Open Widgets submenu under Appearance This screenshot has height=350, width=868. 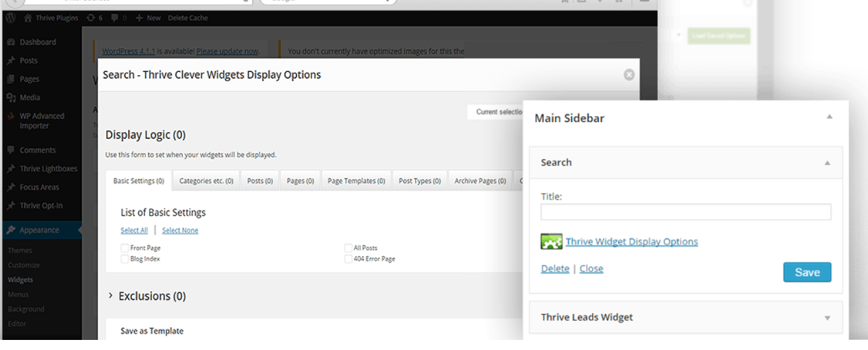click(x=21, y=280)
